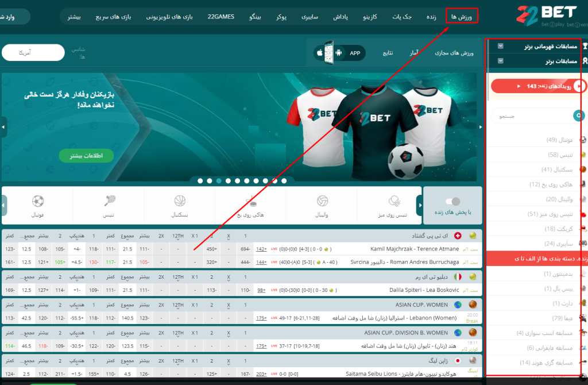Go to next banner slide arrow
Image resolution: width=588 pixels, height=385 pixels.
(x=481, y=127)
